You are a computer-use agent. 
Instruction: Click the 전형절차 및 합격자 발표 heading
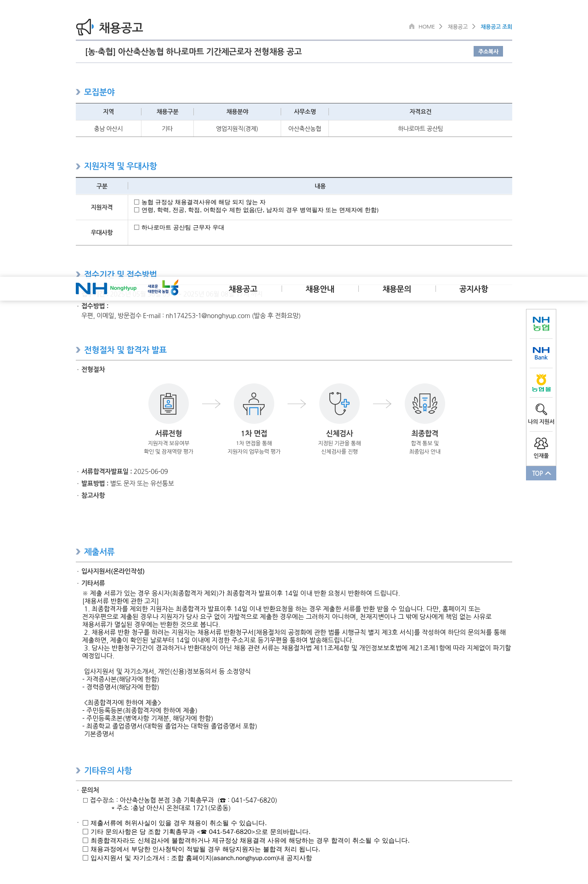click(125, 350)
